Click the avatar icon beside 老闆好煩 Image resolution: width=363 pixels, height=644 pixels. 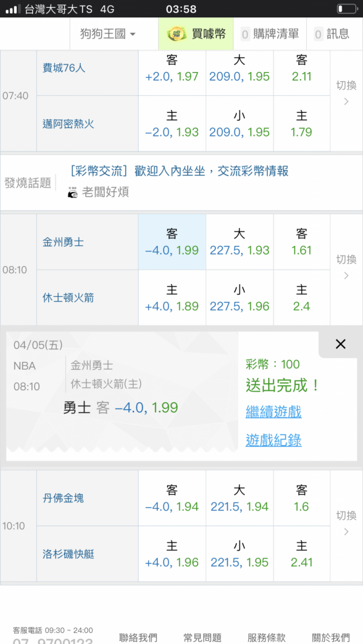point(72,192)
